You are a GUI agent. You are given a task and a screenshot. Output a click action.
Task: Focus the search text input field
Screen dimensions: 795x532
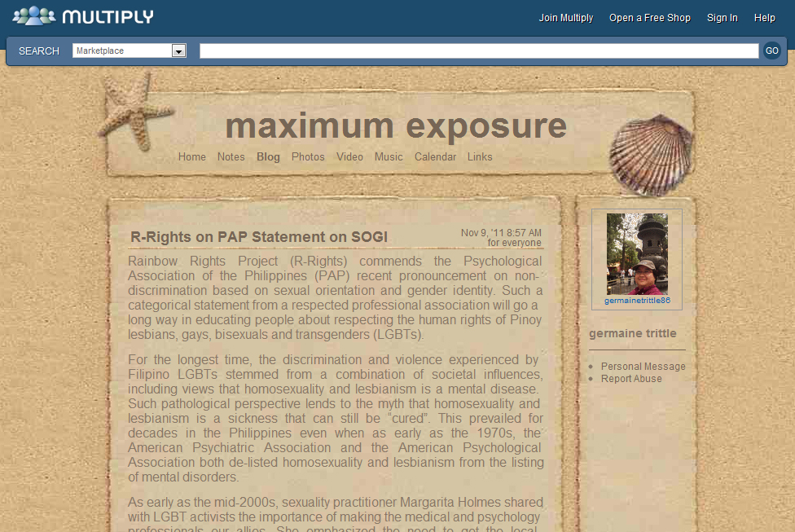tap(479, 51)
